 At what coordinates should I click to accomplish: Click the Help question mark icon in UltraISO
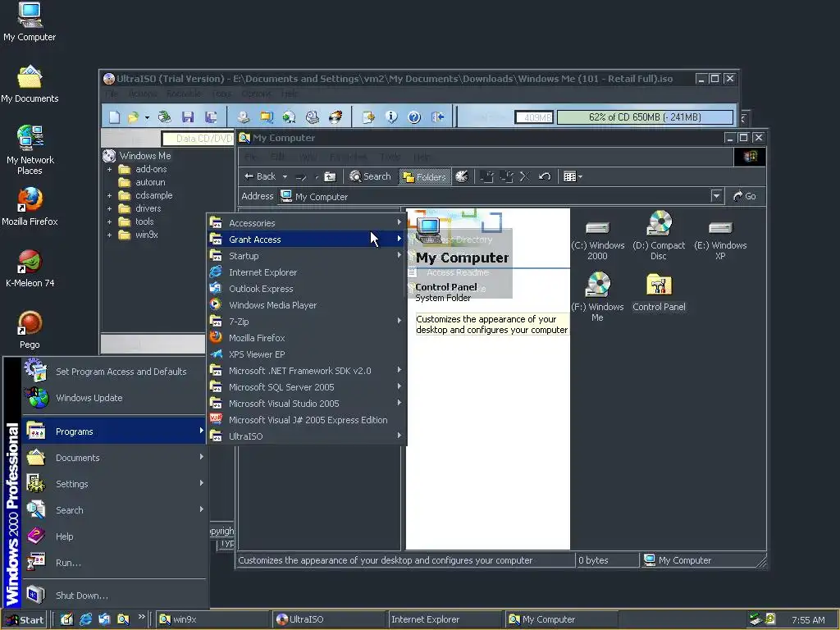coord(414,116)
